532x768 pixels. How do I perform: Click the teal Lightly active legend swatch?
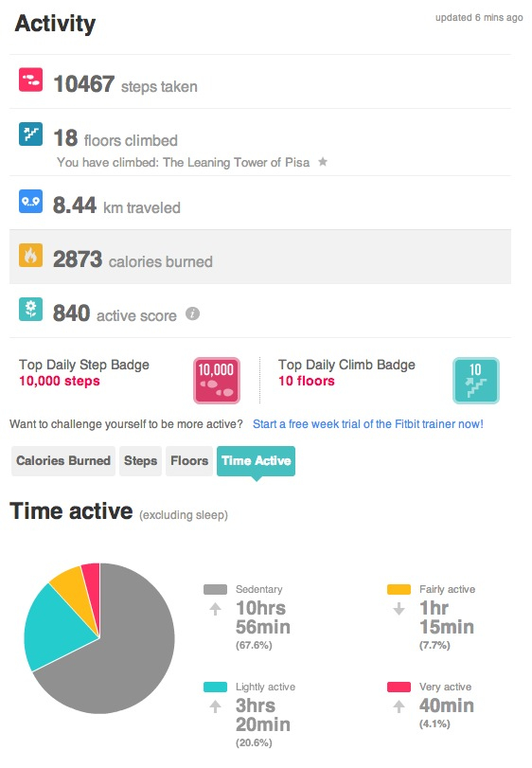[x=215, y=687]
